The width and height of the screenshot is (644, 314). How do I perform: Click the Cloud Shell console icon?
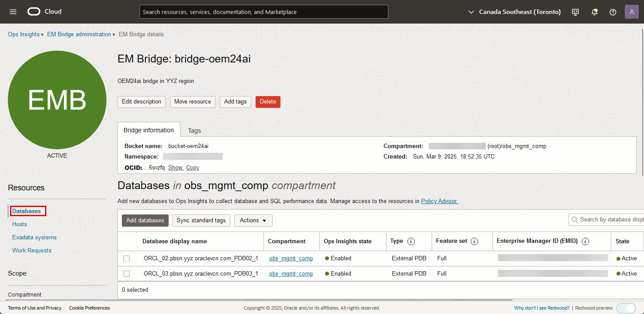coord(575,12)
